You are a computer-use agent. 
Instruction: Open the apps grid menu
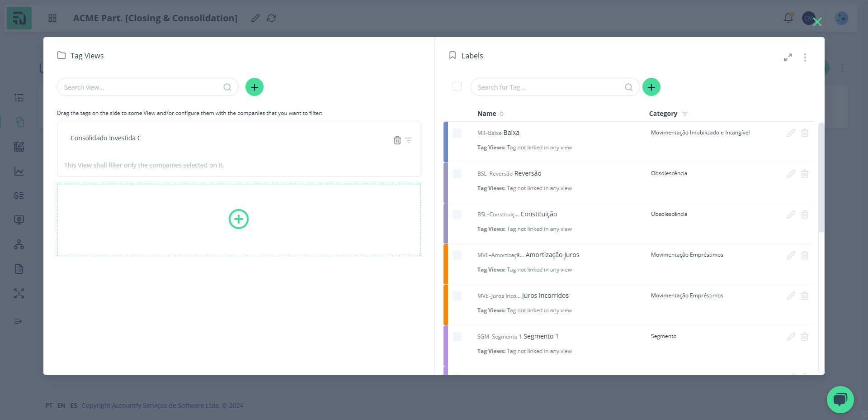point(52,18)
